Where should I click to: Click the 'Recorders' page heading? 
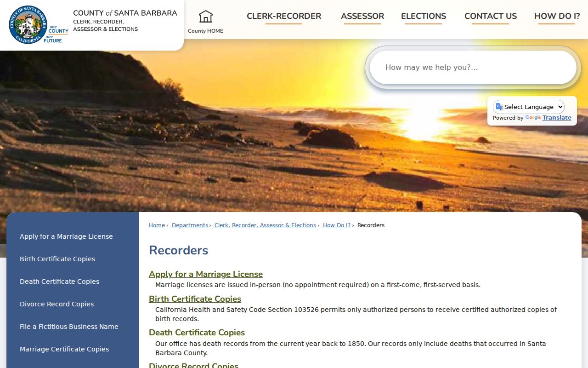(179, 250)
